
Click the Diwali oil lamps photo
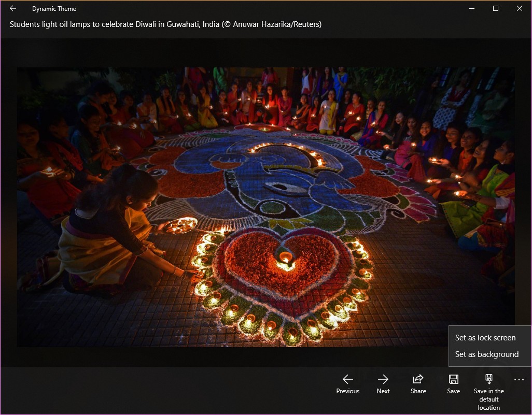click(265, 207)
